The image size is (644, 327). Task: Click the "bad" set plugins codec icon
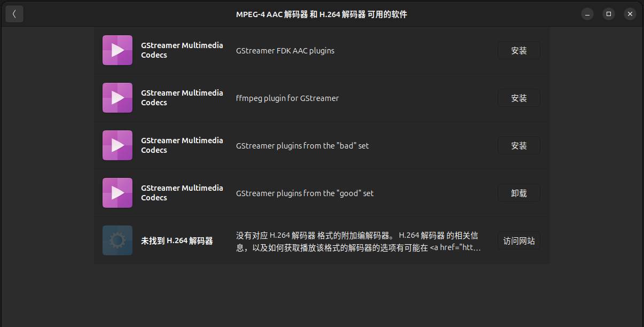117,145
